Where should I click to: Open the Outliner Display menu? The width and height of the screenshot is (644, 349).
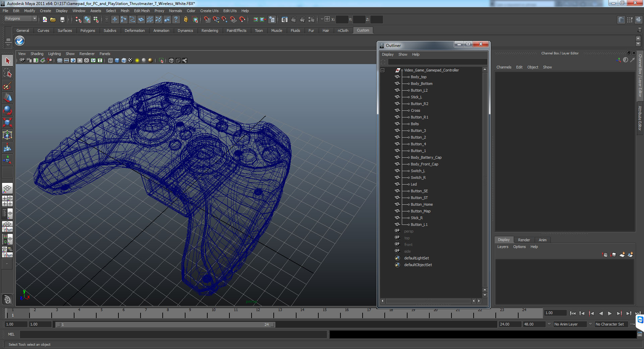click(x=388, y=54)
